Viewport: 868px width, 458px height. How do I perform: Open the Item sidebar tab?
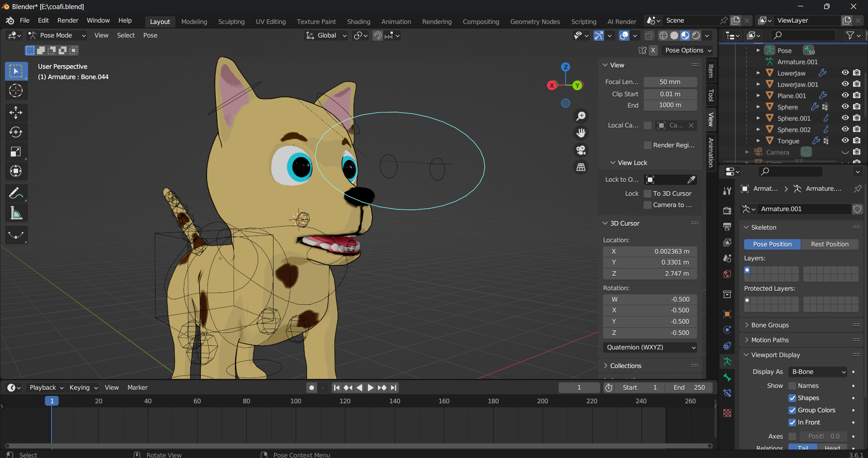[x=711, y=71]
